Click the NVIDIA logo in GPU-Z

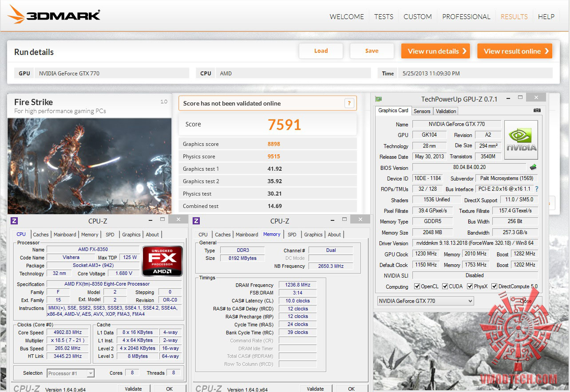(521, 140)
